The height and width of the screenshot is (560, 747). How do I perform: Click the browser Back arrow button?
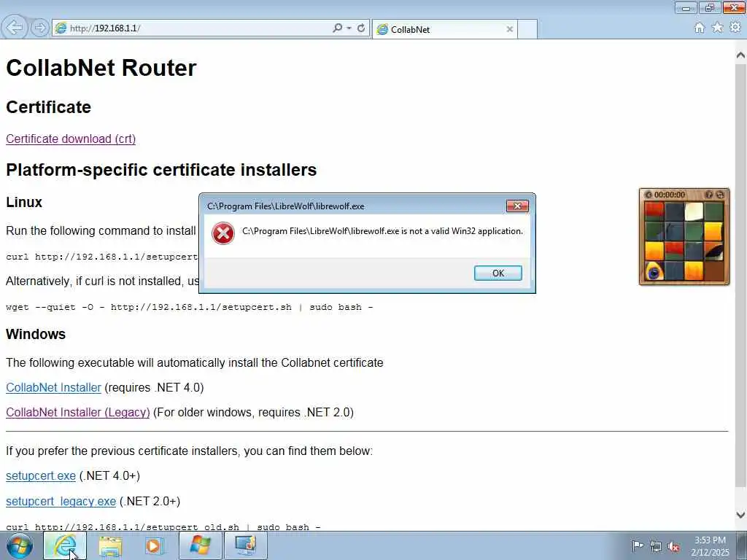point(15,28)
